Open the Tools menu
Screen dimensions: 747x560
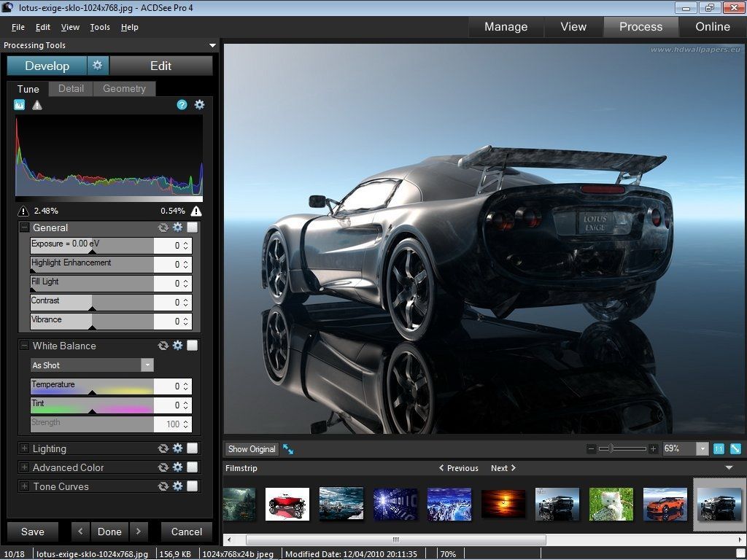click(99, 27)
